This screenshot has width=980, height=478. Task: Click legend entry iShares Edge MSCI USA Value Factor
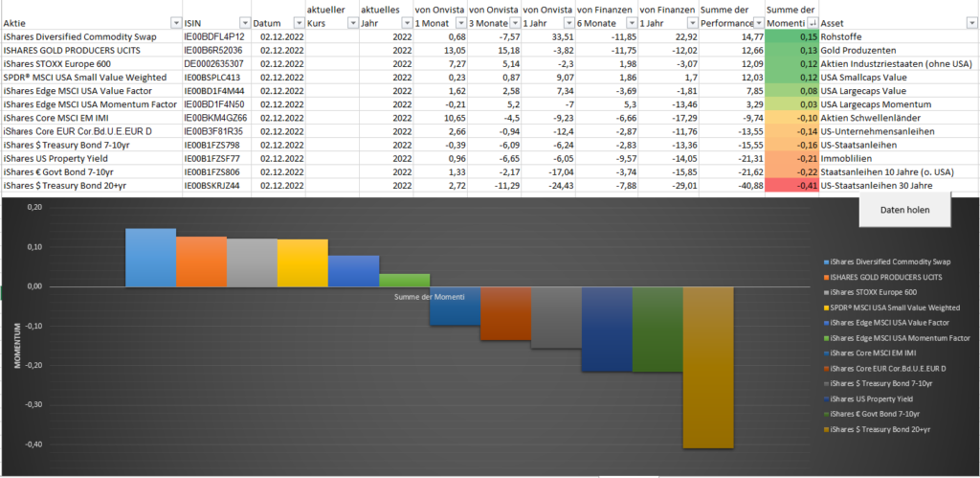coord(887,323)
